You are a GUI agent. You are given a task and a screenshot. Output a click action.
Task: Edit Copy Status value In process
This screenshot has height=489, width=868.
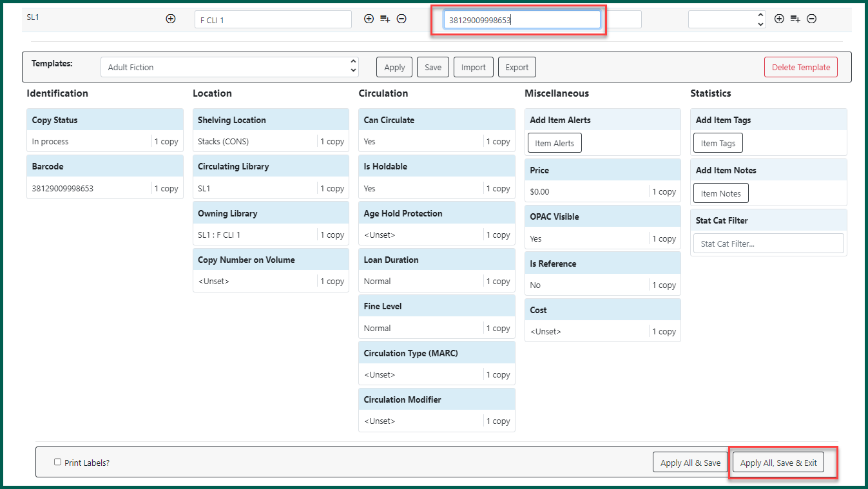point(105,141)
